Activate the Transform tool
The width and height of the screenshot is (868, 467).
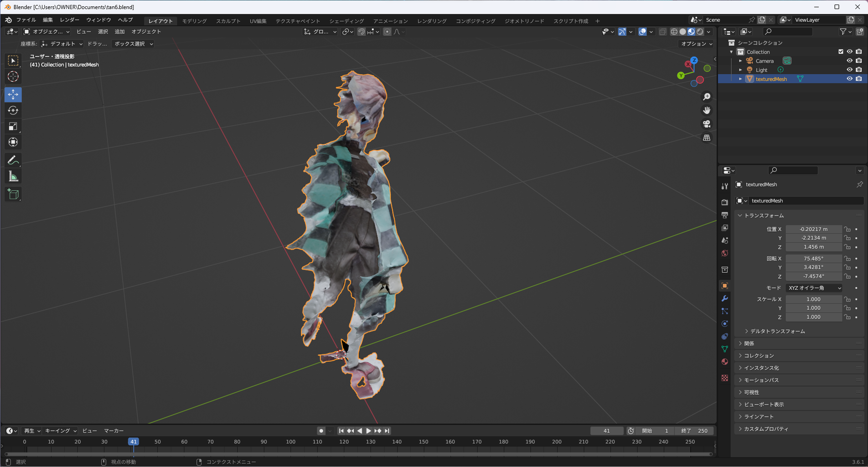pyautogui.click(x=13, y=142)
